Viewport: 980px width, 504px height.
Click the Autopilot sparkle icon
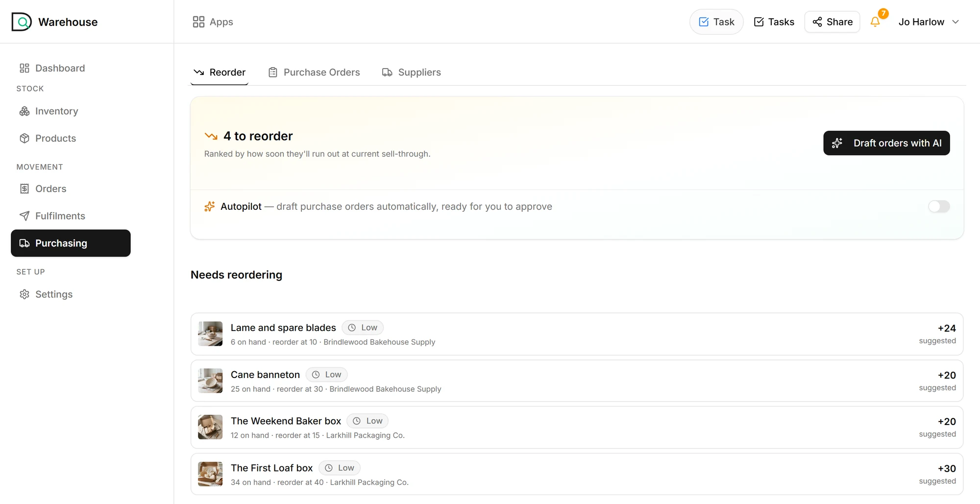[210, 206]
